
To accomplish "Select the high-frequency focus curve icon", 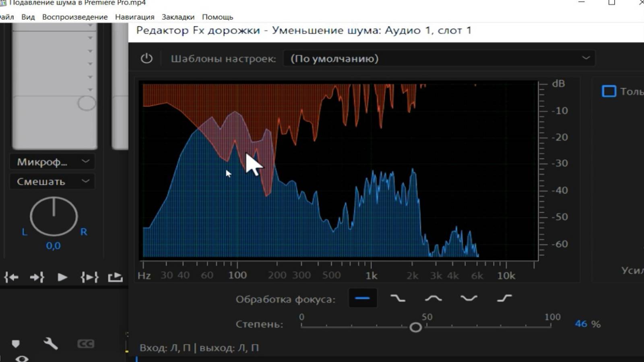I will pos(503,298).
